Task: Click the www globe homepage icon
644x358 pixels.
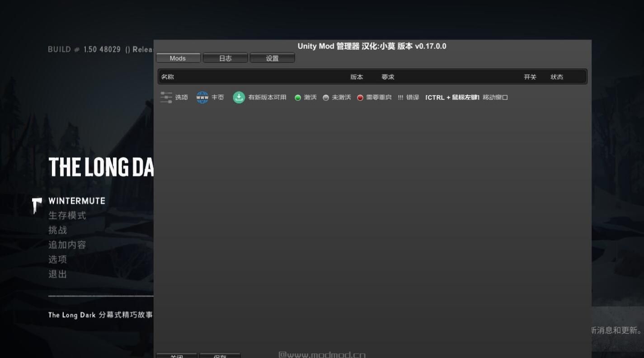Action: click(202, 97)
